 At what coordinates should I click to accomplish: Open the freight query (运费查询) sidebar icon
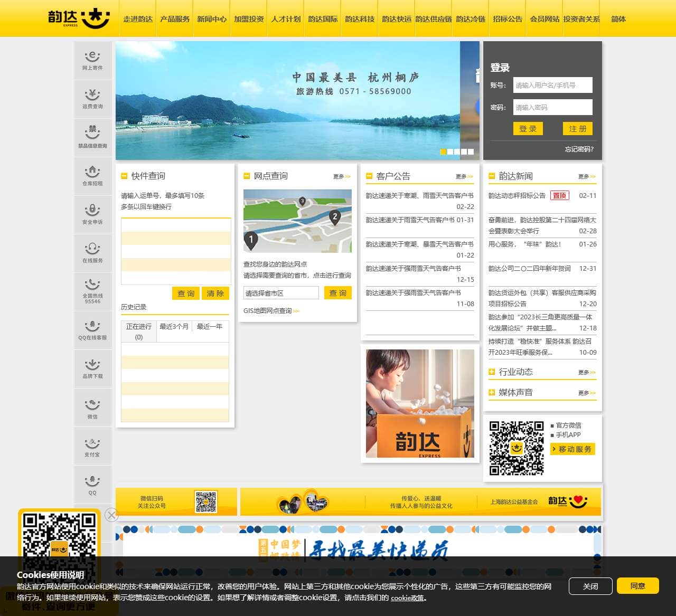92,99
